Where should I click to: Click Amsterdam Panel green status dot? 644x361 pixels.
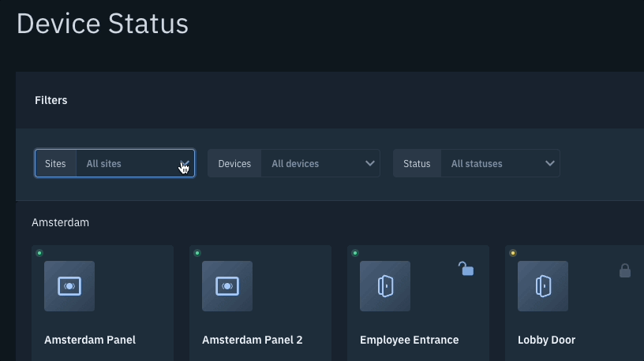click(x=39, y=253)
